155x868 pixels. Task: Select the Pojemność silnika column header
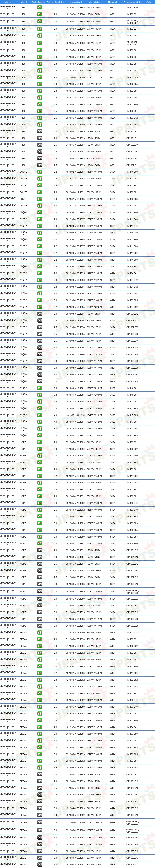[x=55, y=2]
